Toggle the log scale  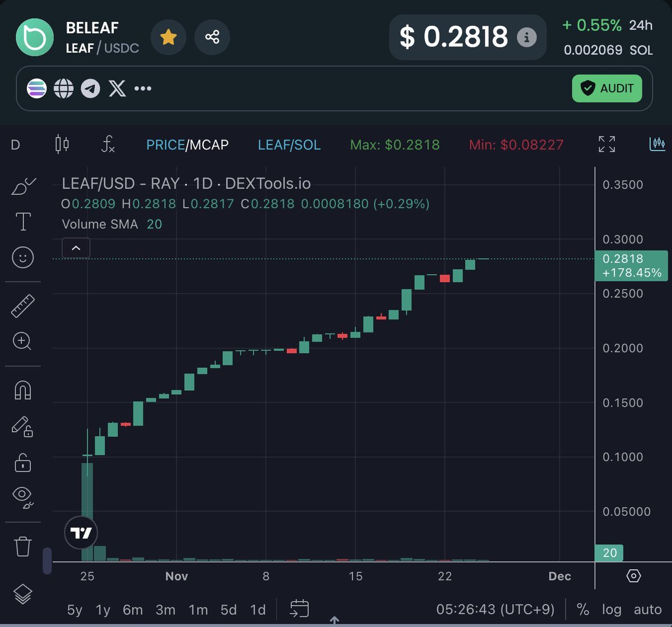[x=612, y=610]
